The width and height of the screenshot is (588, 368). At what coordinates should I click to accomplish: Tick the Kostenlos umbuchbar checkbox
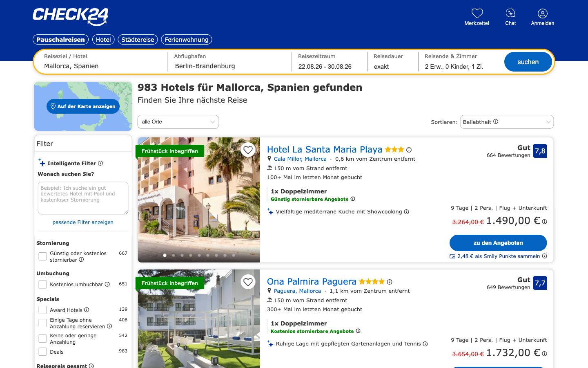click(42, 284)
